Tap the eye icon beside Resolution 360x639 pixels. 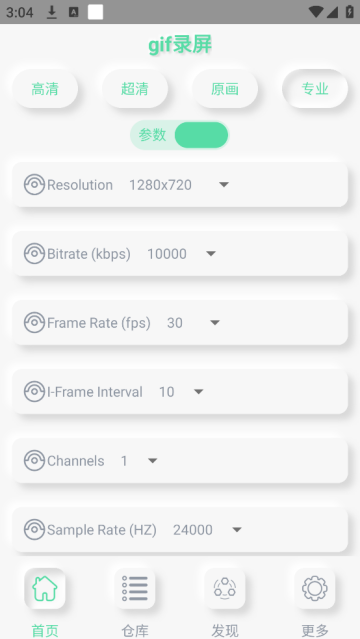[x=34, y=185]
